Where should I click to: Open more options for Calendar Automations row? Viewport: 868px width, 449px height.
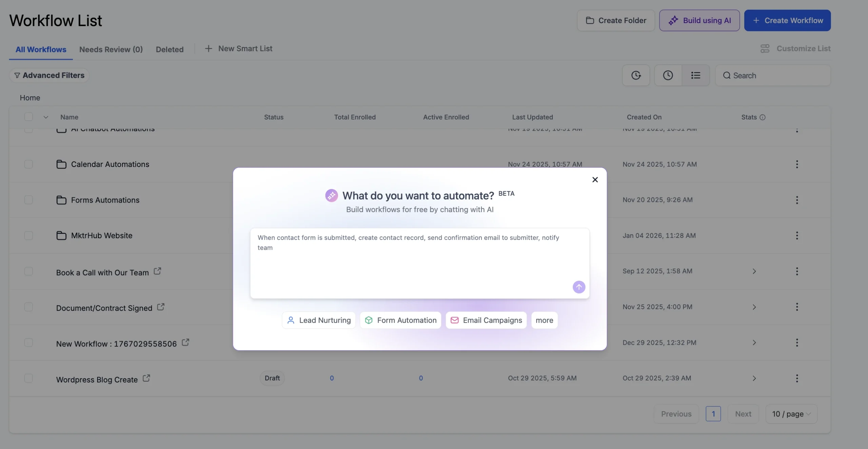797,164
